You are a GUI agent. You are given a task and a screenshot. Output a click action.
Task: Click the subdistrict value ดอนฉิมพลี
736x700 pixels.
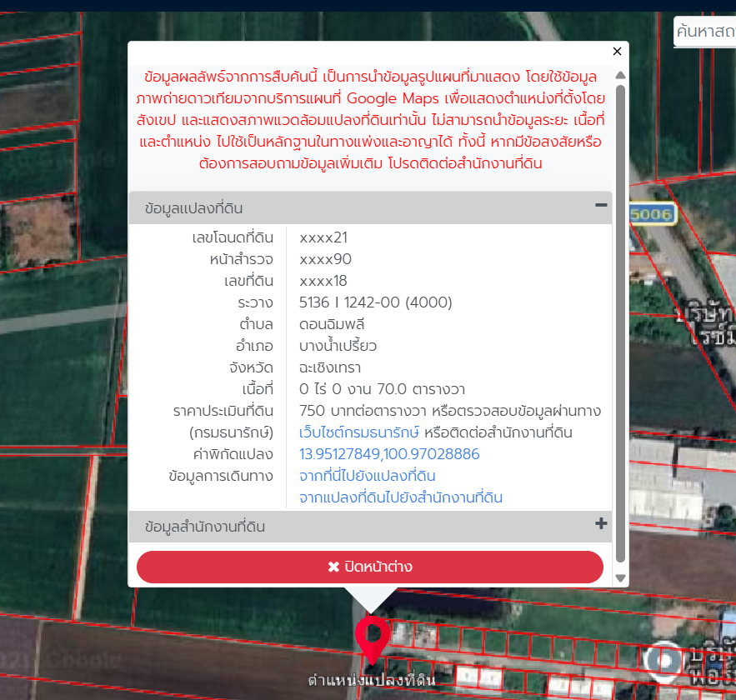click(x=332, y=323)
